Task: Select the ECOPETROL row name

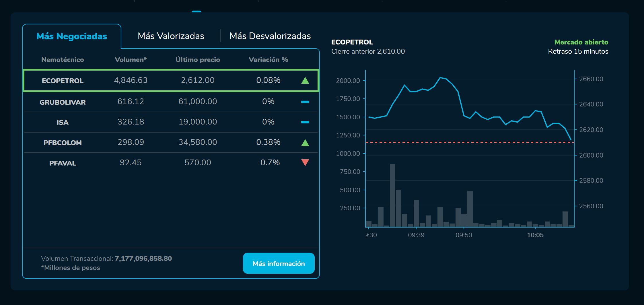Action: [x=63, y=81]
